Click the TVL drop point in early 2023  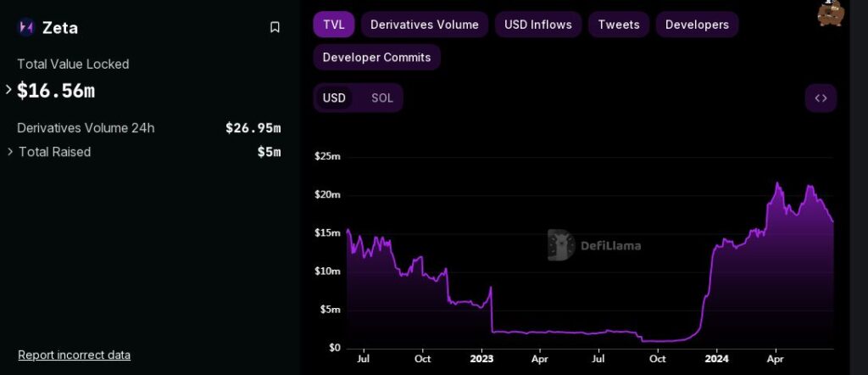click(x=492, y=331)
